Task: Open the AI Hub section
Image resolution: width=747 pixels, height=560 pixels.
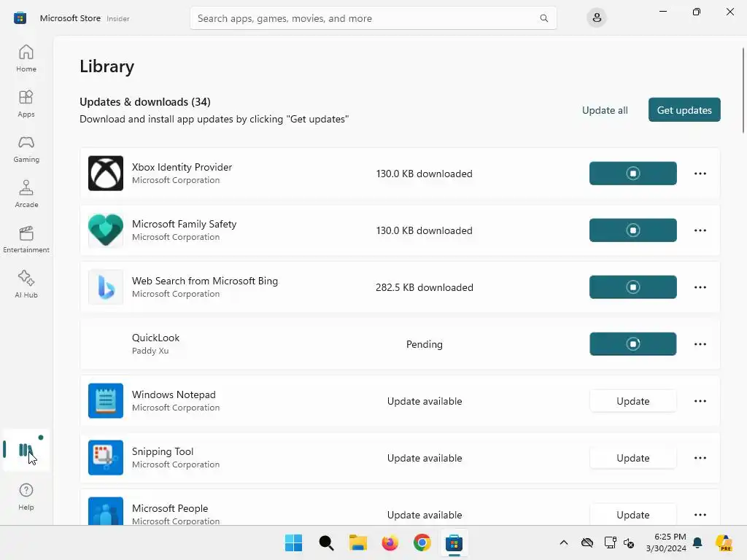Action: (26, 285)
